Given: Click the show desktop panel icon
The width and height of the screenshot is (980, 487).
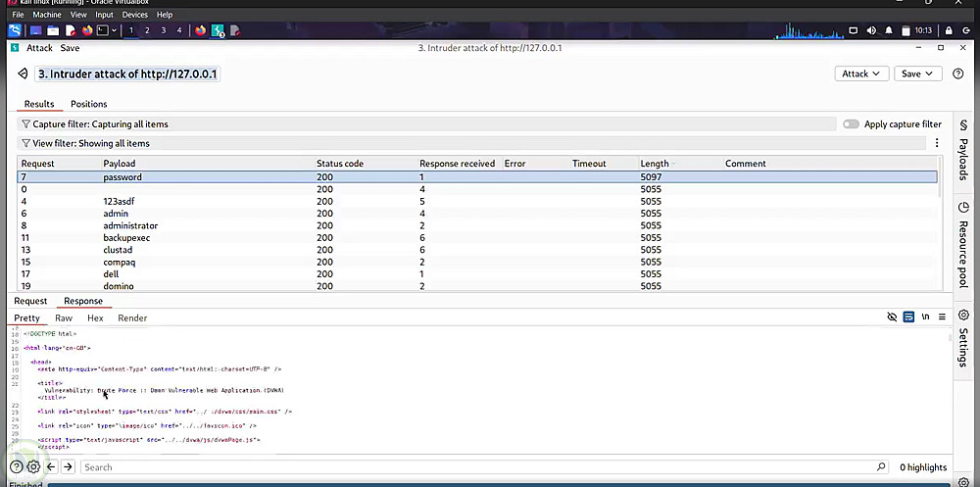Looking at the screenshot, I should [36, 30].
